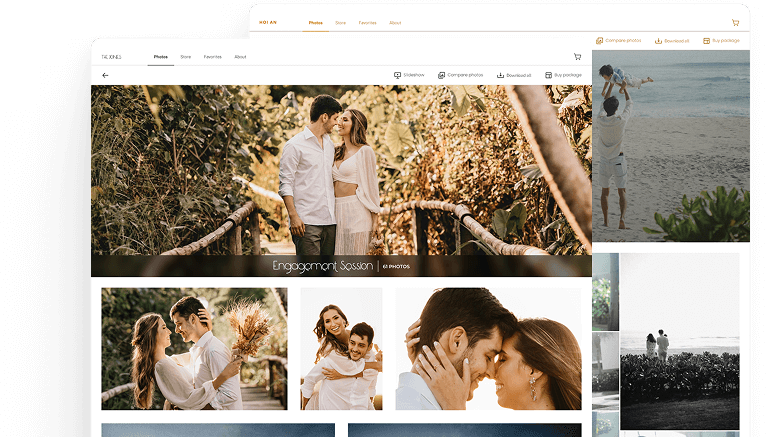
Task: Click Download all label in HOI AN window
Action: point(677,41)
